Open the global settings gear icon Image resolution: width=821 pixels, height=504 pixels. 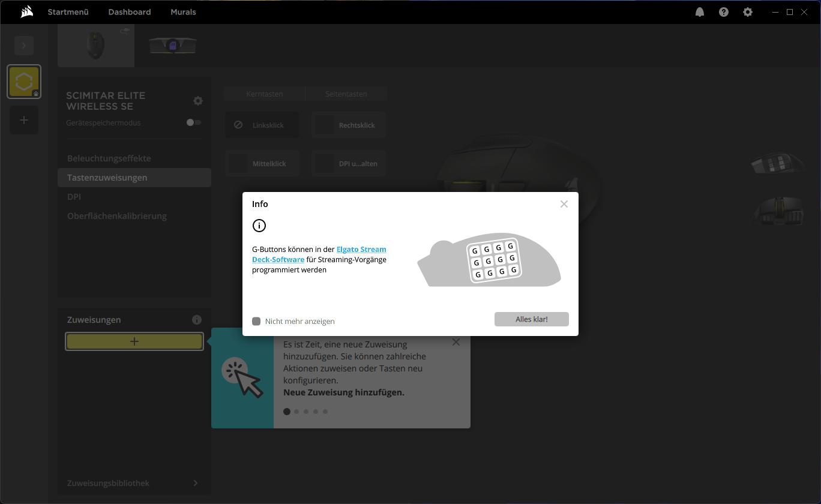pos(748,12)
